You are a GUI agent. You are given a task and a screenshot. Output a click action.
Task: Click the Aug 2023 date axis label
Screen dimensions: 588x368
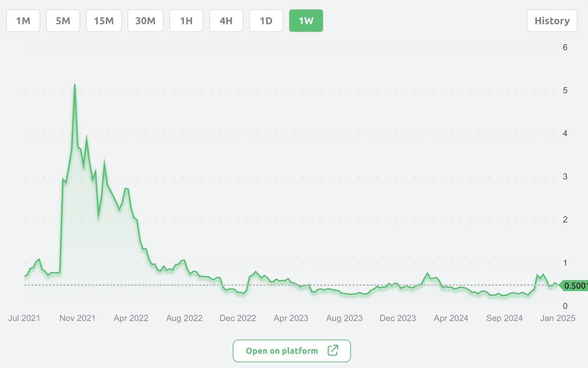coord(344,318)
